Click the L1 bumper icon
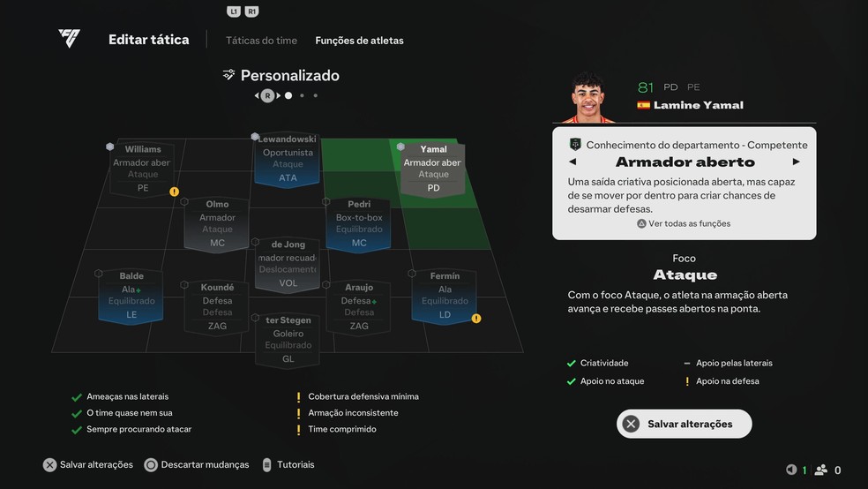 click(234, 11)
